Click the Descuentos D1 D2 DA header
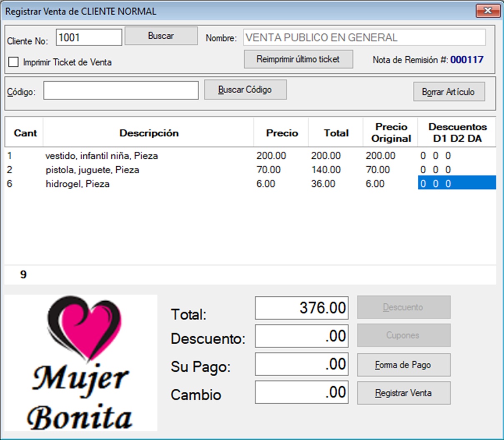 click(457, 132)
